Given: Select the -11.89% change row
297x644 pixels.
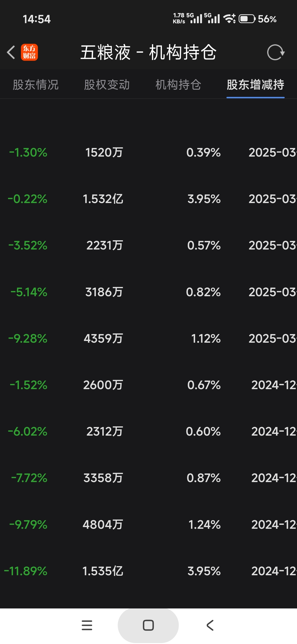Looking at the screenshot, I should point(26,571).
